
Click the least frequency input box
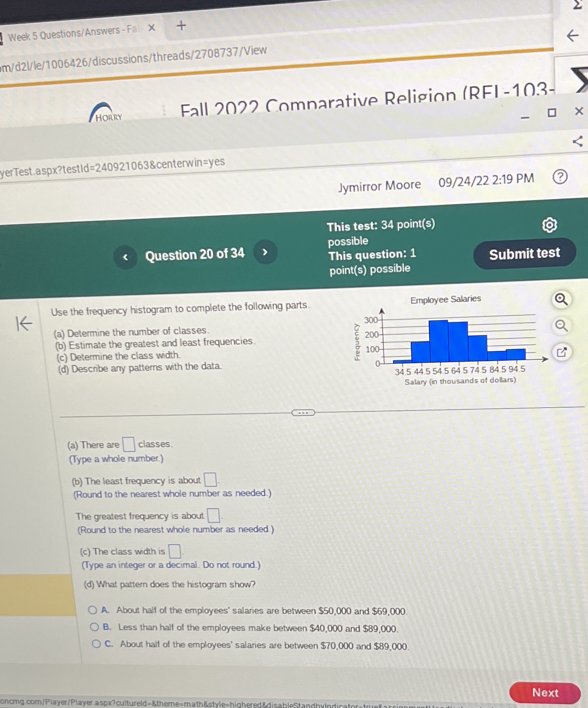[x=210, y=480]
